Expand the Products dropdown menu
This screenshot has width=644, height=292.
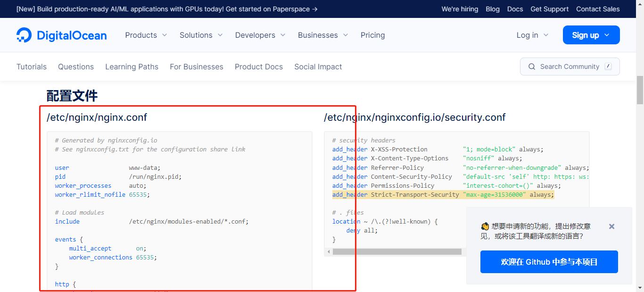tap(146, 35)
